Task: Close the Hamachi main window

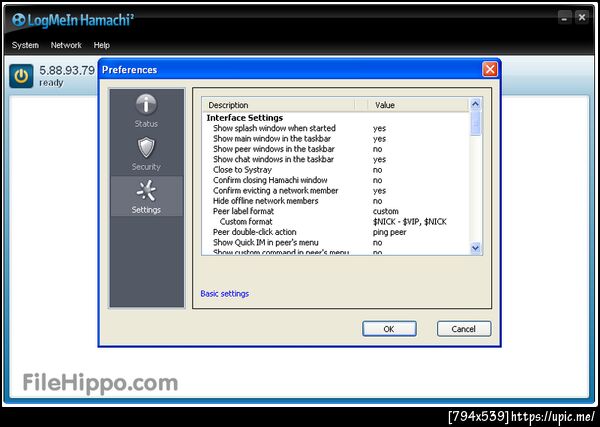Action: coord(582,18)
